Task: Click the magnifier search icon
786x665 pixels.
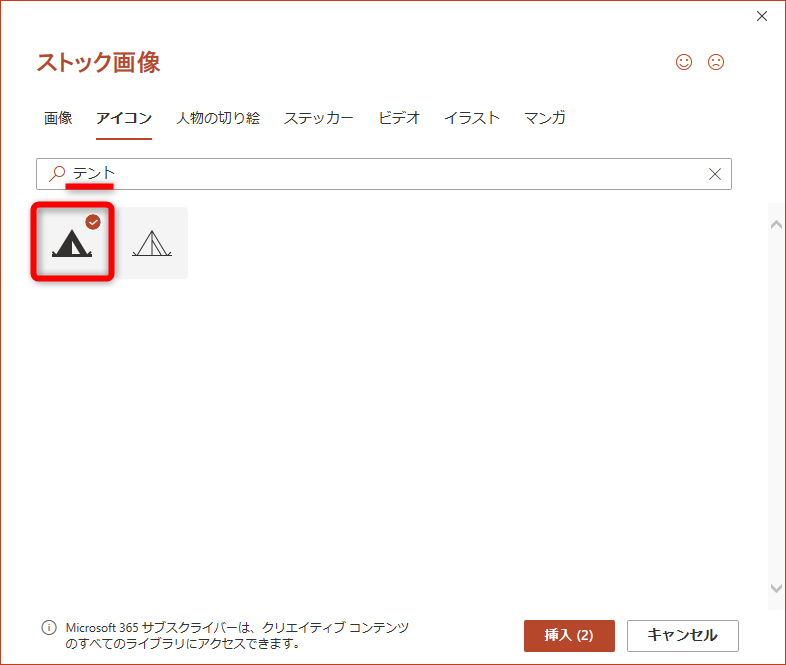Action: (57, 173)
